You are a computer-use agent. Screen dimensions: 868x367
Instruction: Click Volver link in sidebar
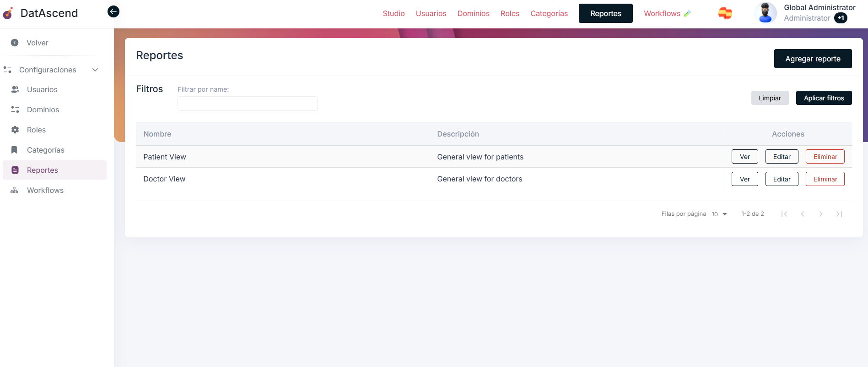pyautogui.click(x=38, y=43)
